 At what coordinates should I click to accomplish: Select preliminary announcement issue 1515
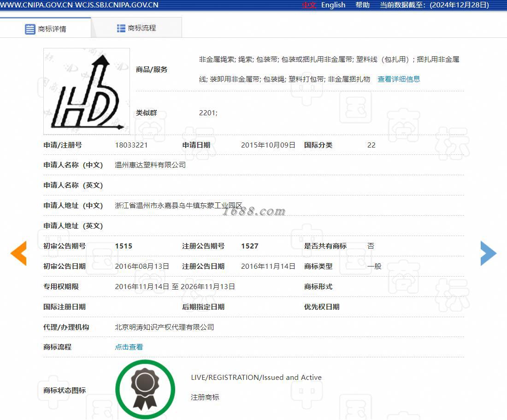click(x=124, y=246)
